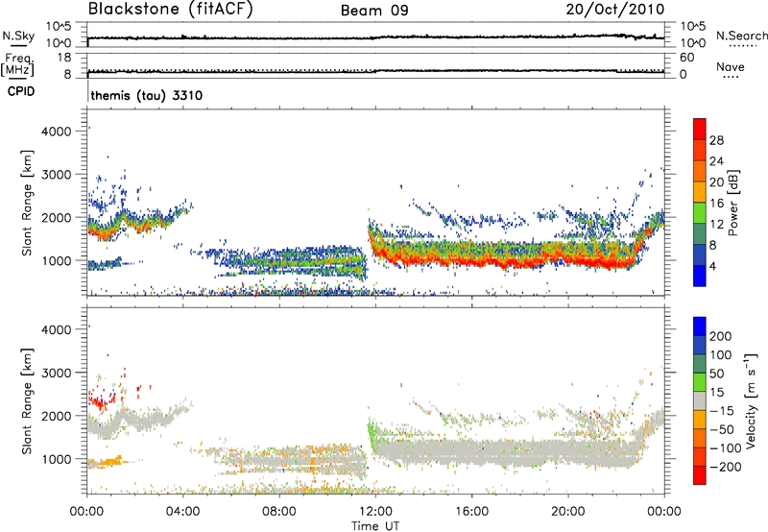Image resolution: width=768 pixels, height=532 pixels.
Task: Select the 'Freq. [MHz]' axis label
Action: coord(17,65)
